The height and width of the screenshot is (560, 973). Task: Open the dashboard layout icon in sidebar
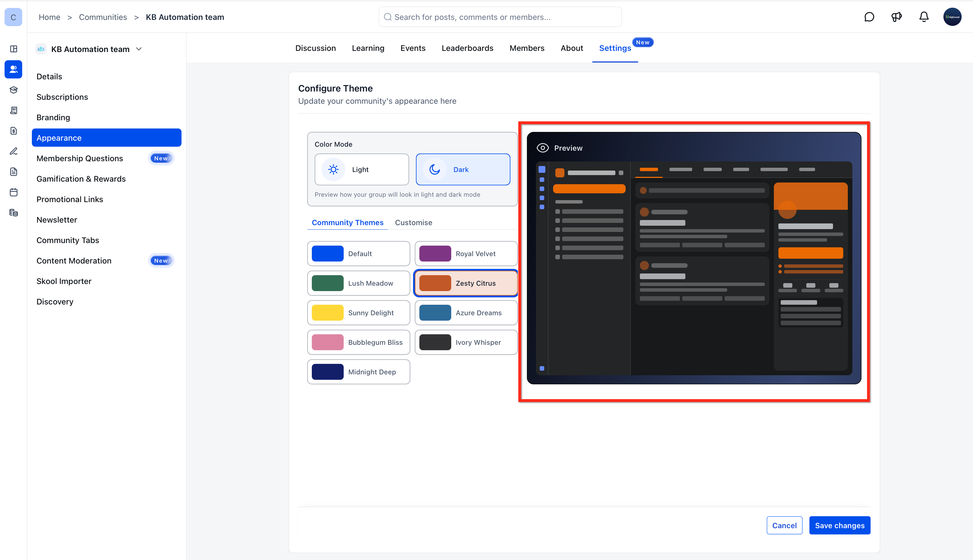click(x=13, y=49)
